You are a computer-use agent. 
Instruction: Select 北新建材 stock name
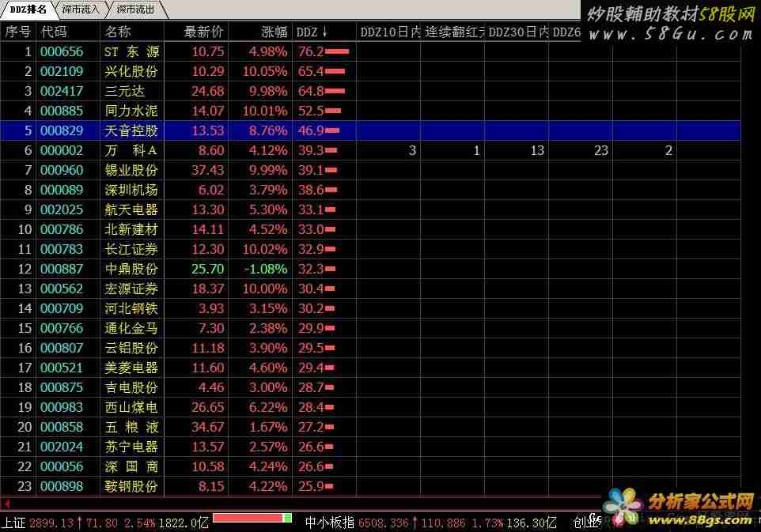point(131,229)
